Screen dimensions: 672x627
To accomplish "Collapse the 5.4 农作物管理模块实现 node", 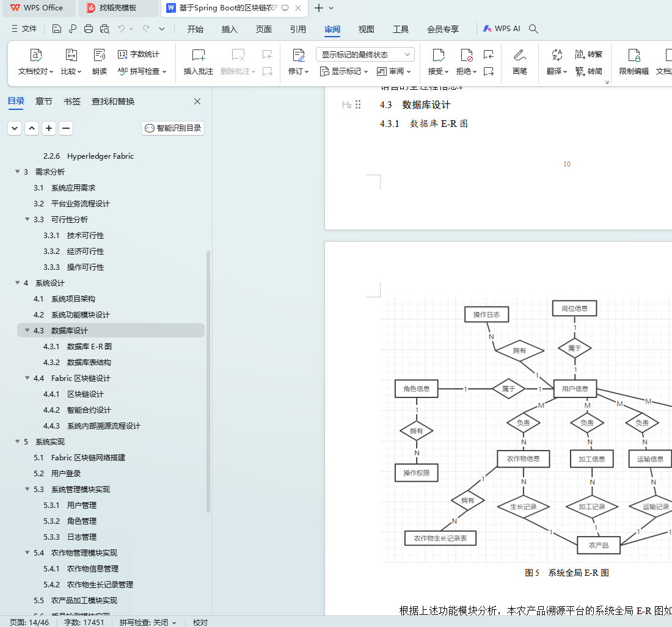I will [27, 553].
